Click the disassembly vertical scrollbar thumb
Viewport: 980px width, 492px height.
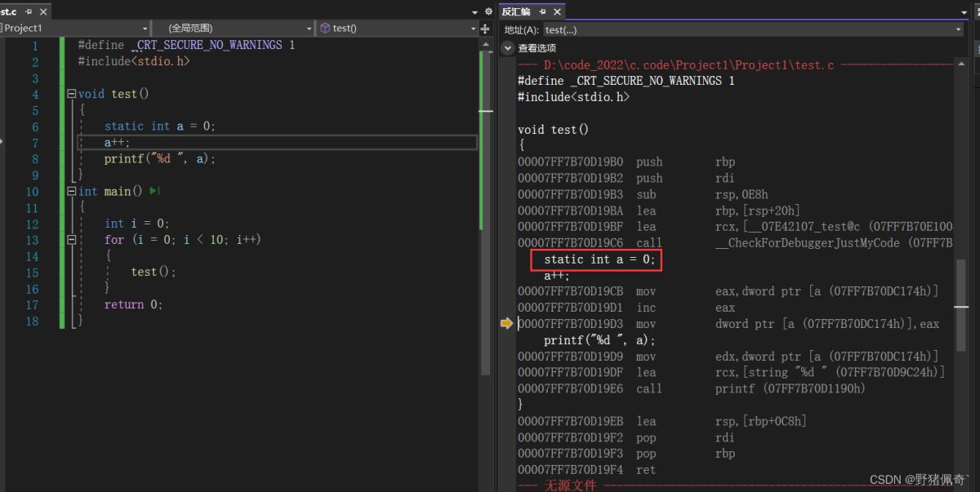coord(960,306)
